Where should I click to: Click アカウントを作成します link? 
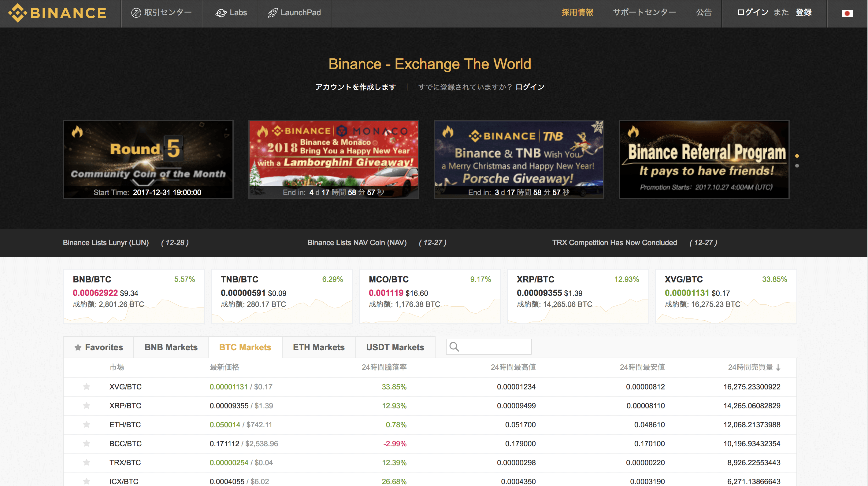355,87
